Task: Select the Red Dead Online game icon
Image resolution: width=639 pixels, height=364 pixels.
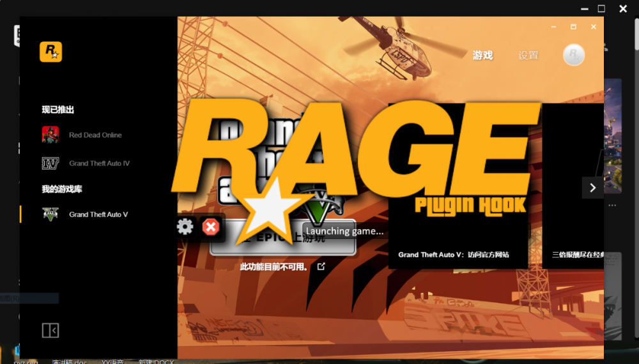Action: pyautogui.click(x=50, y=135)
